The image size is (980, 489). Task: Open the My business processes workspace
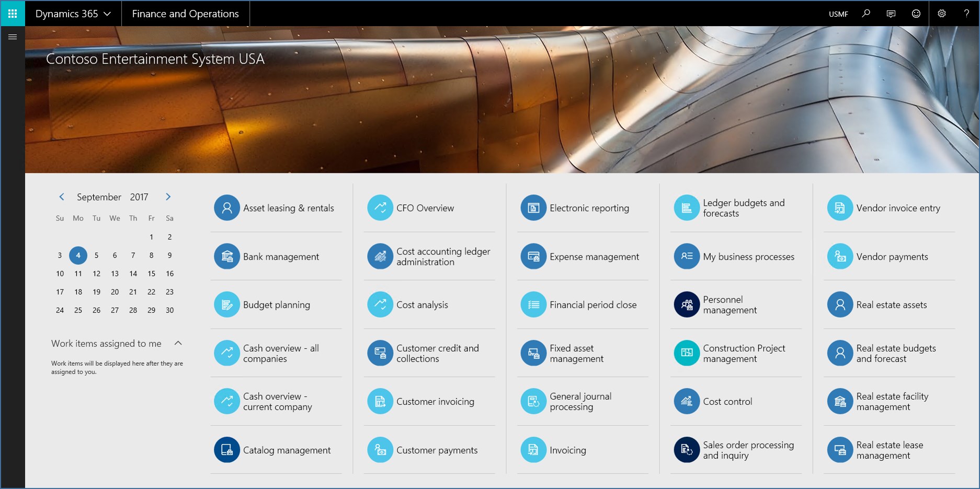click(736, 257)
